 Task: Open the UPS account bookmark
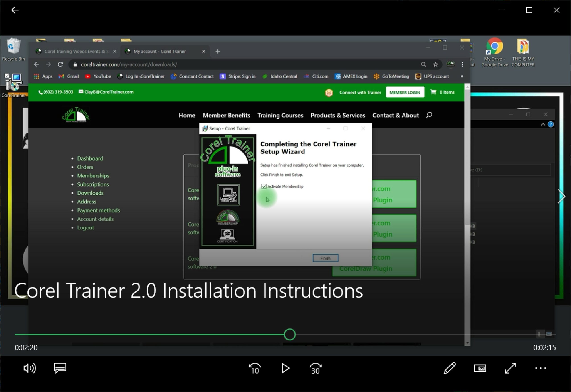432,76
